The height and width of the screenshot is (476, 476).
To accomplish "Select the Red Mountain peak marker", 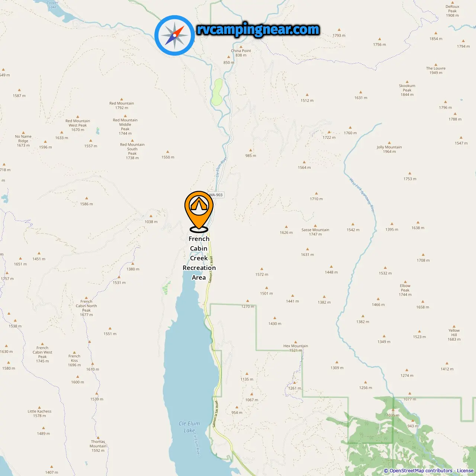I will [x=122, y=99].
